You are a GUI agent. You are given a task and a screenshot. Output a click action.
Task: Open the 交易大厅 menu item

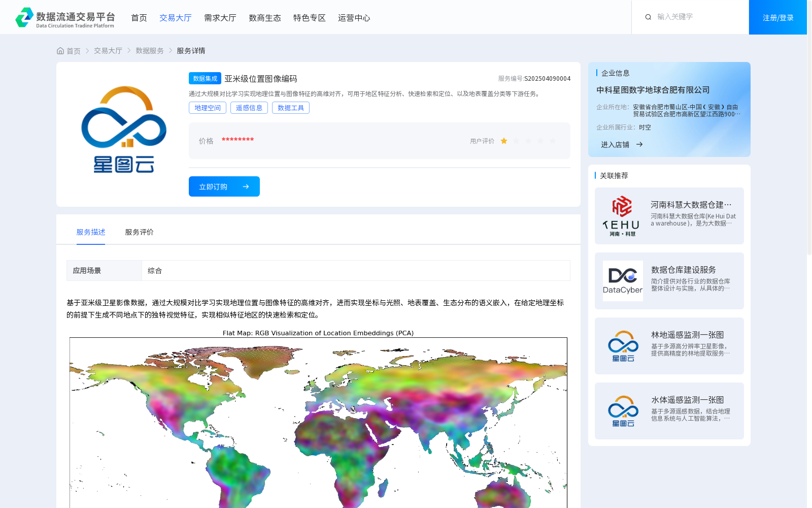pos(176,18)
